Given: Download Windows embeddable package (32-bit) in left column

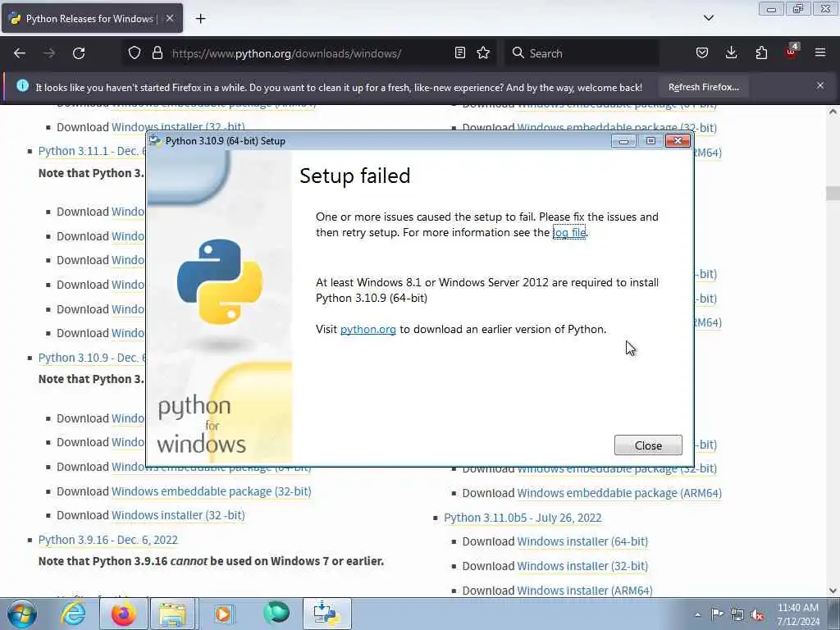Looking at the screenshot, I should click(211, 491).
